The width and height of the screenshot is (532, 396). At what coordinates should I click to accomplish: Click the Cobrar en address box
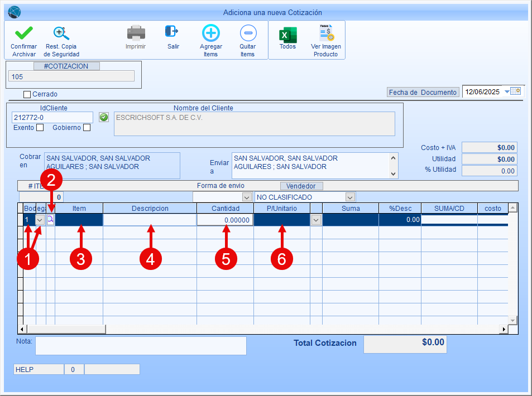tap(112, 166)
